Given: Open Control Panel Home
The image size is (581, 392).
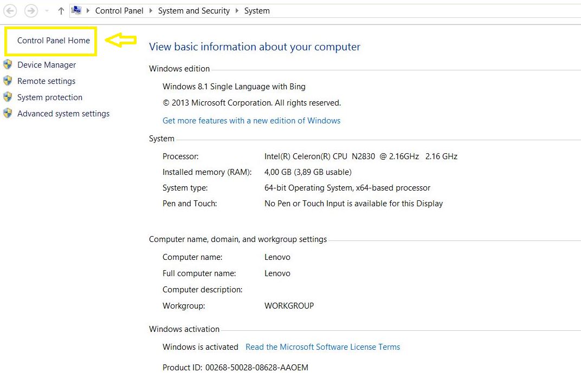Looking at the screenshot, I should coord(54,41).
